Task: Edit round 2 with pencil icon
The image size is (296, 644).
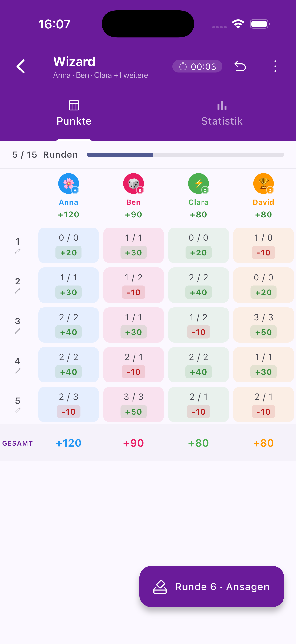Action: pos(17,291)
